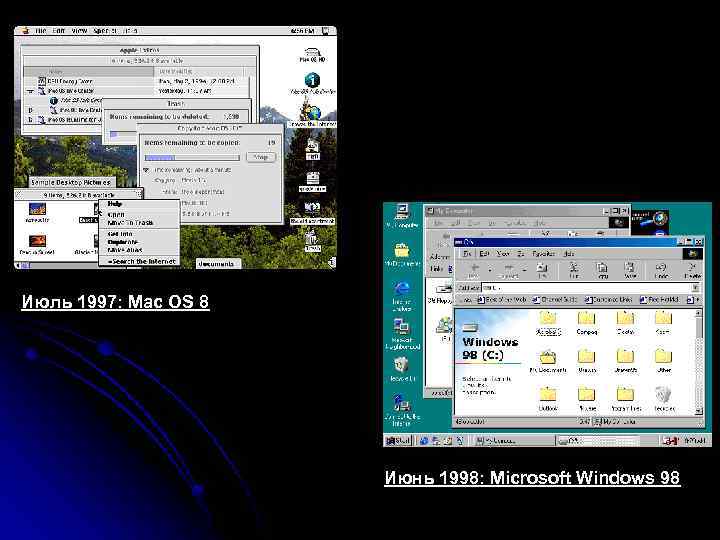Click Forward toolbar button in C:\ window

[x=508, y=270]
